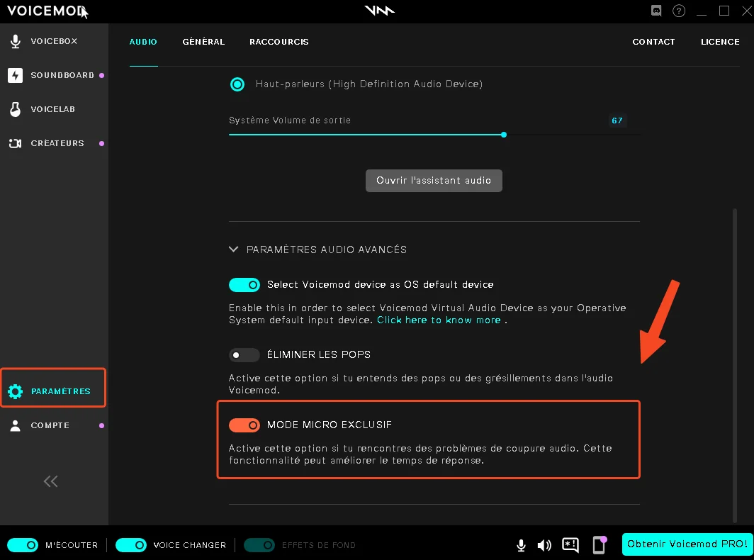Click Ouvrir l'assistant audio button
The width and height of the screenshot is (754, 560).
pyautogui.click(x=434, y=181)
